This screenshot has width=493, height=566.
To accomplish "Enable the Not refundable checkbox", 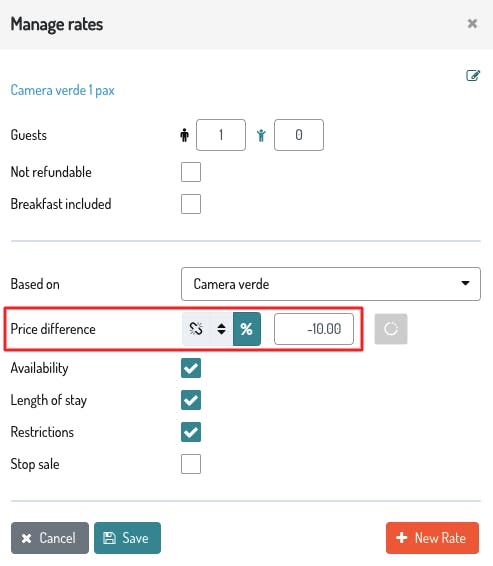I will point(191,172).
